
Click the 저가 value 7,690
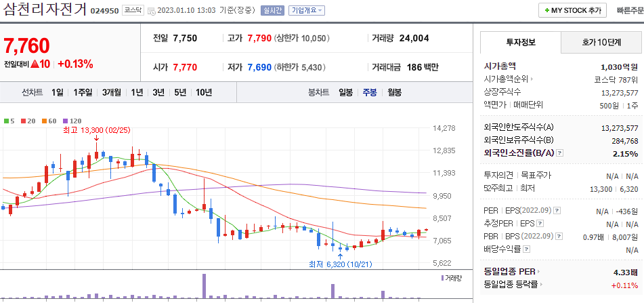coord(259,67)
